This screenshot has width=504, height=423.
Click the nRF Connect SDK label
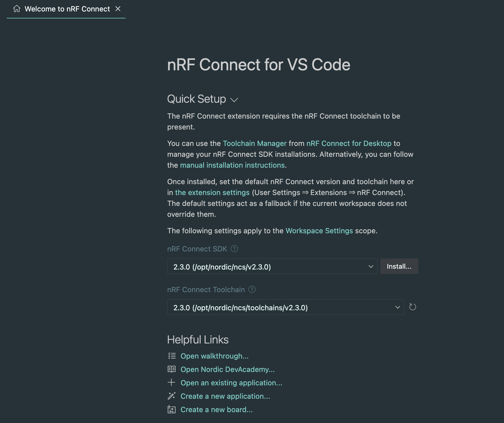tap(197, 249)
